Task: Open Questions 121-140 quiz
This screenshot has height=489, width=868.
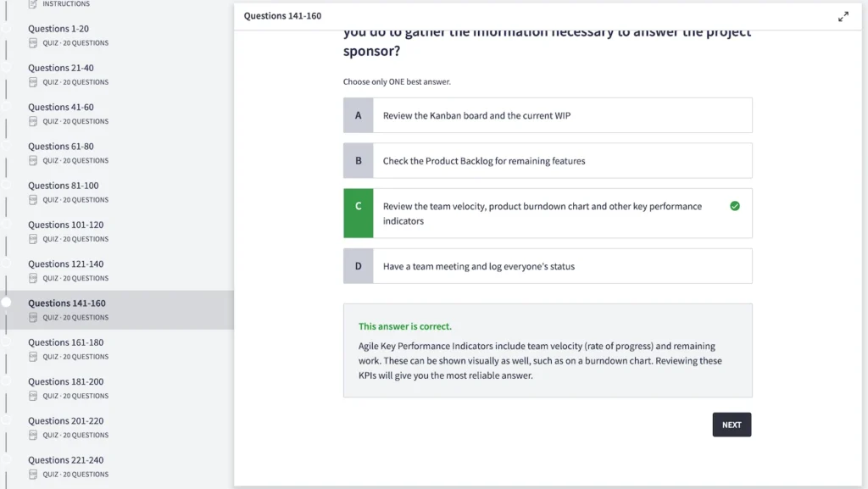Action: 66,264
